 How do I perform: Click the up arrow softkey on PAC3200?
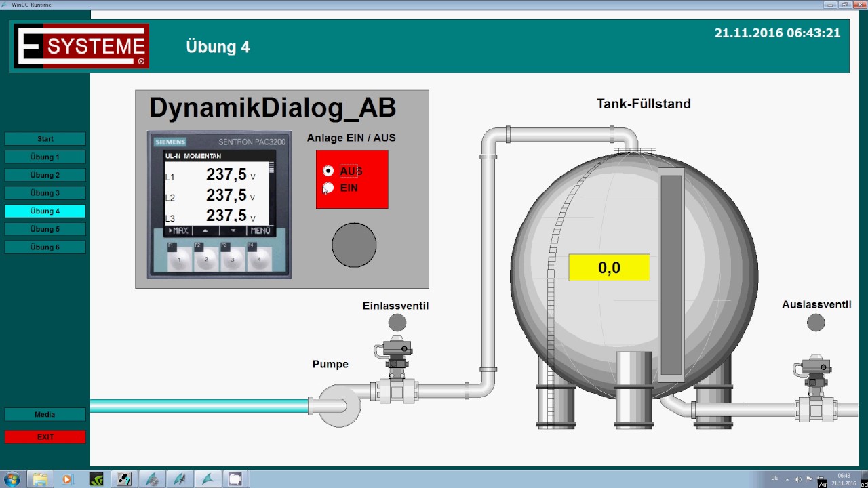tap(205, 231)
